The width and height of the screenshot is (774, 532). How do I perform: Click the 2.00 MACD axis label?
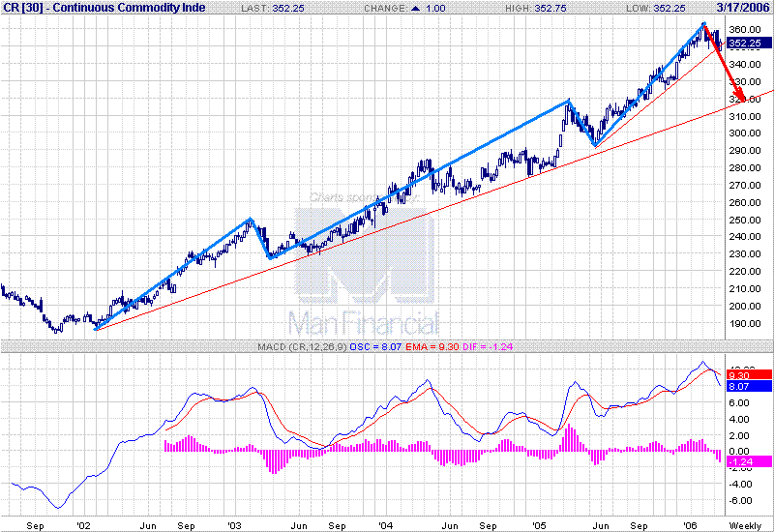tap(739, 436)
